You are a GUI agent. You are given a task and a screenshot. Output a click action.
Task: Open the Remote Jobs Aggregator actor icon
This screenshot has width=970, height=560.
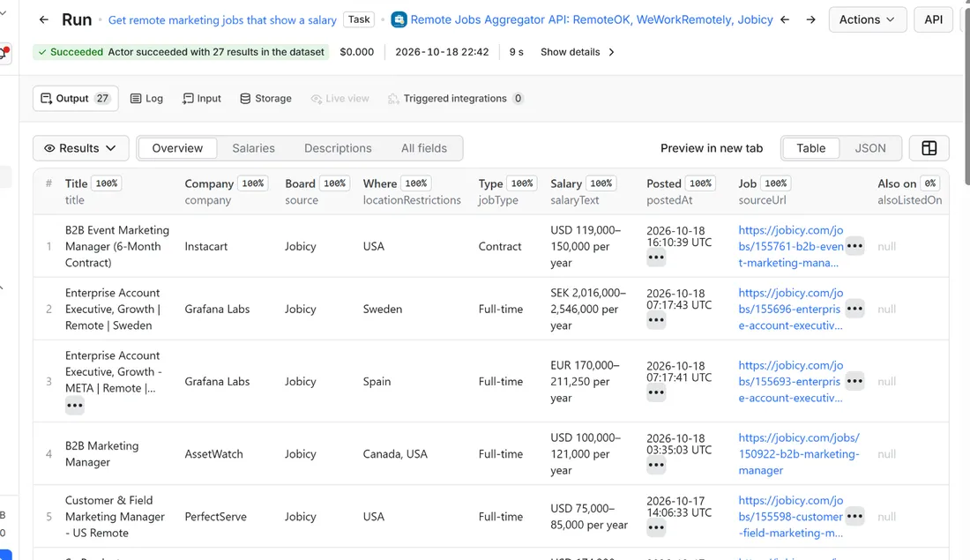click(x=399, y=19)
